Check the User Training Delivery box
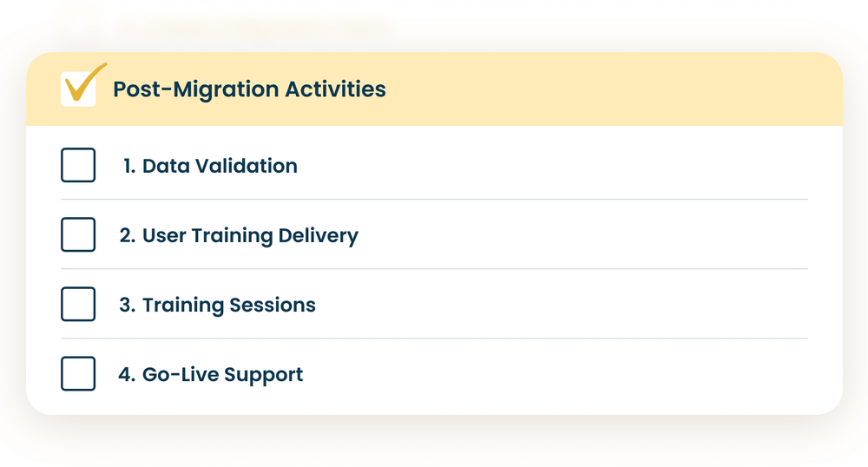Viewport: 868px width, 467px height. pyautogui.click(x=78, y=234)
